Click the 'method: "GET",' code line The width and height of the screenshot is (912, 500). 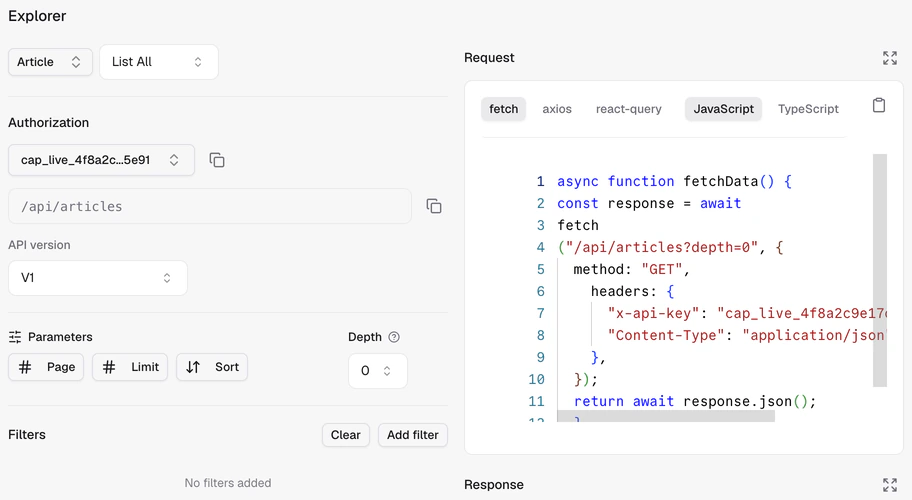point(632,269)
